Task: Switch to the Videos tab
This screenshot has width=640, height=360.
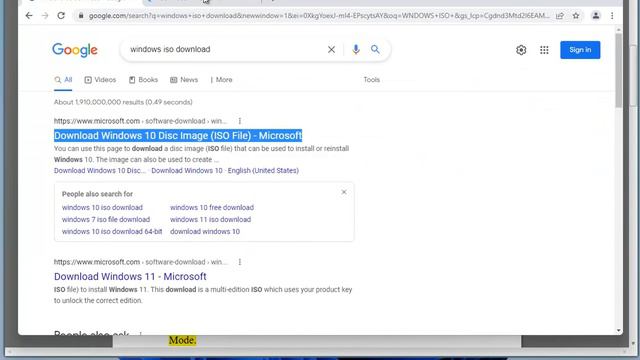Action: click(100, 80)
